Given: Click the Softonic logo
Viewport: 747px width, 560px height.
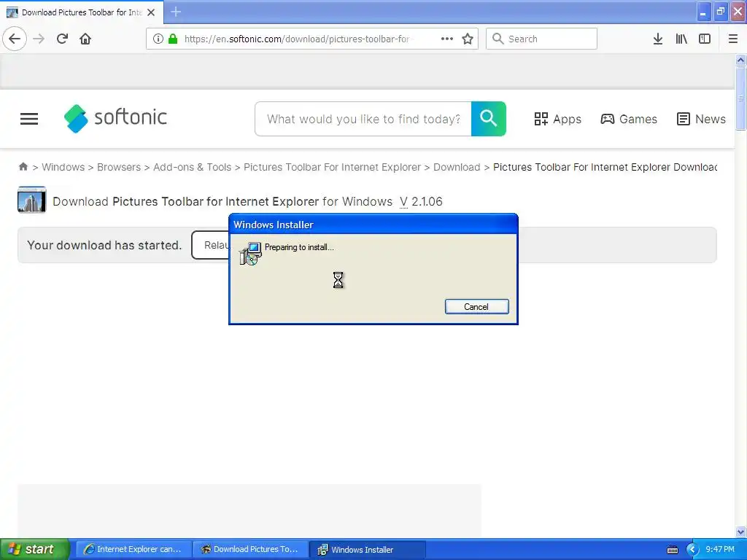Looking at the screenshot, I should click(x=115, y=118).
